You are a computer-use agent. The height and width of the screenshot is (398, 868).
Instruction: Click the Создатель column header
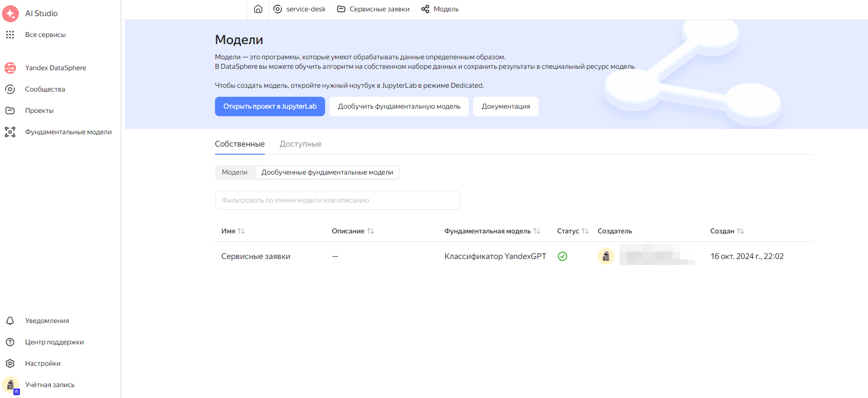[x=615, y=231]
